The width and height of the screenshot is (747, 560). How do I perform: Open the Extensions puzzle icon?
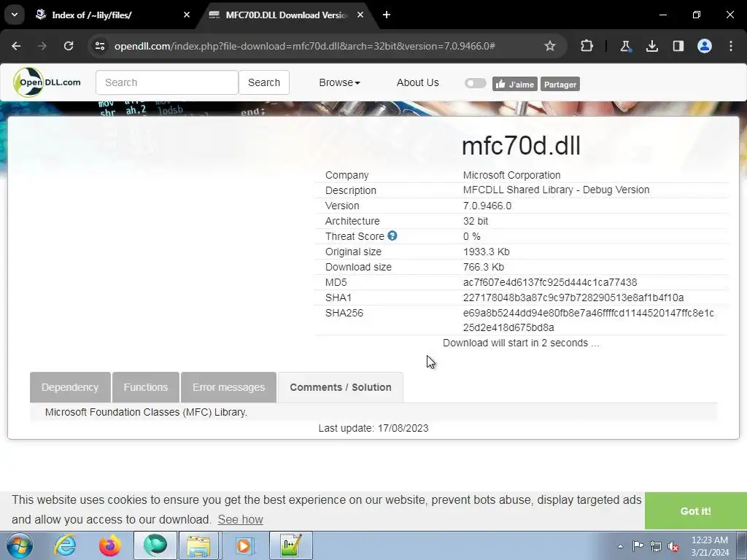[x=587, y=46]
